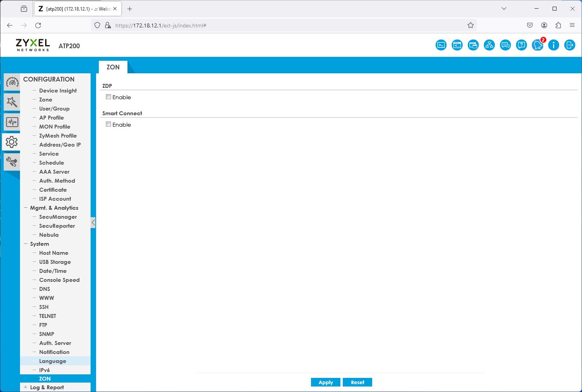Open the Maintenance tools sidebar icon
582x392 pixels.
(12, 162)
